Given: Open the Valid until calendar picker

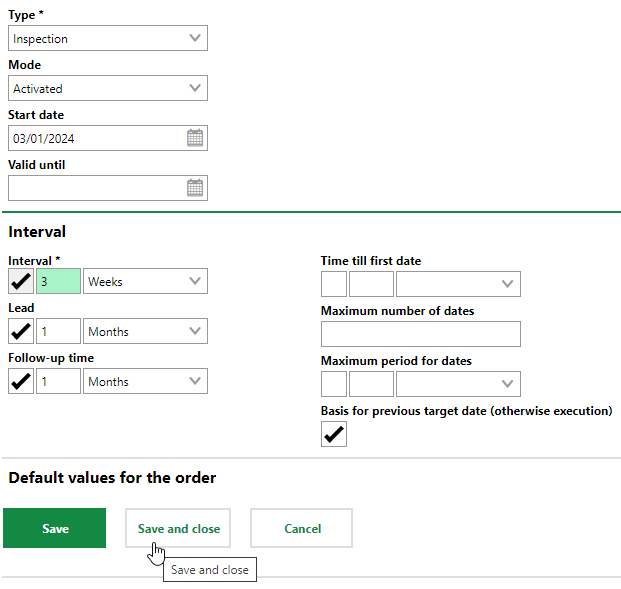Looking at the screenshot, I should pyautogui.click(x=195, y=188).
